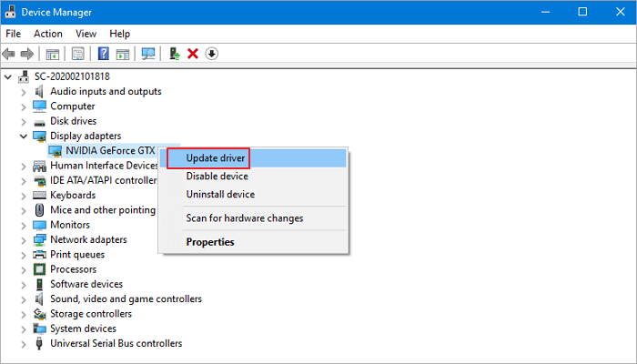Click the speaker icon for Audio inputs
The width and height of the screenshot is (637, 364).
coord(39,91)
